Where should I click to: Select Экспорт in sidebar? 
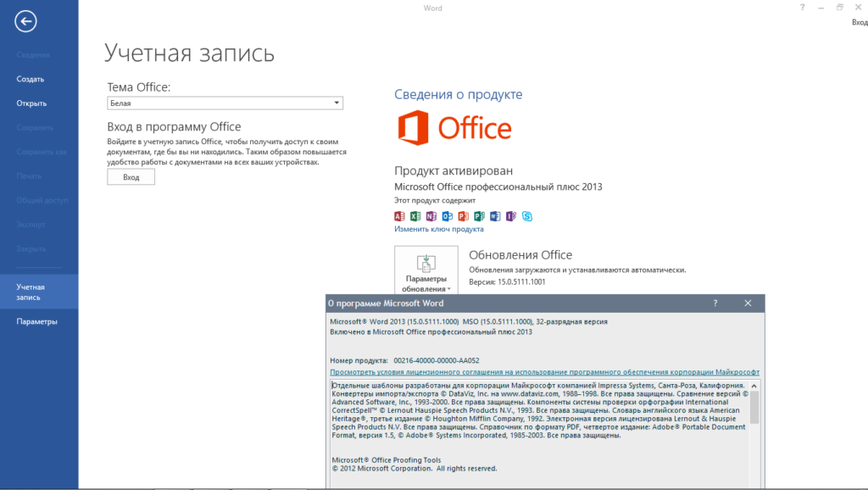pyautogui.click(x=31, y=225)
